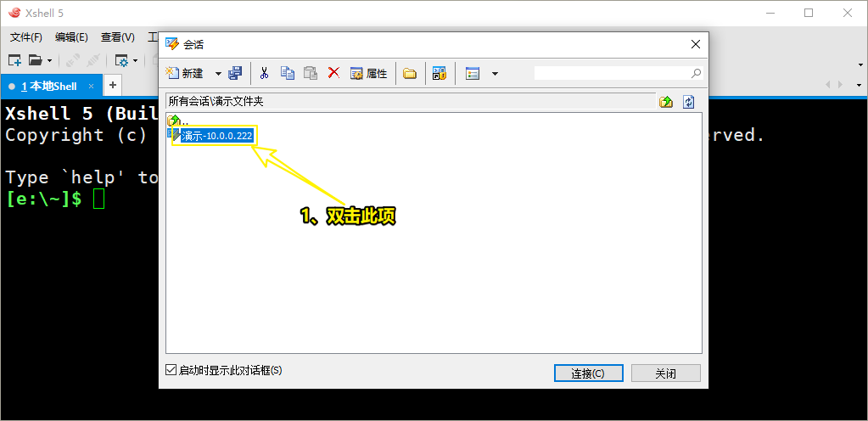The image size is (868, 421).
Task: Click the terminal prompt area [e:\~]$
Action: click(x=44, y=199)
